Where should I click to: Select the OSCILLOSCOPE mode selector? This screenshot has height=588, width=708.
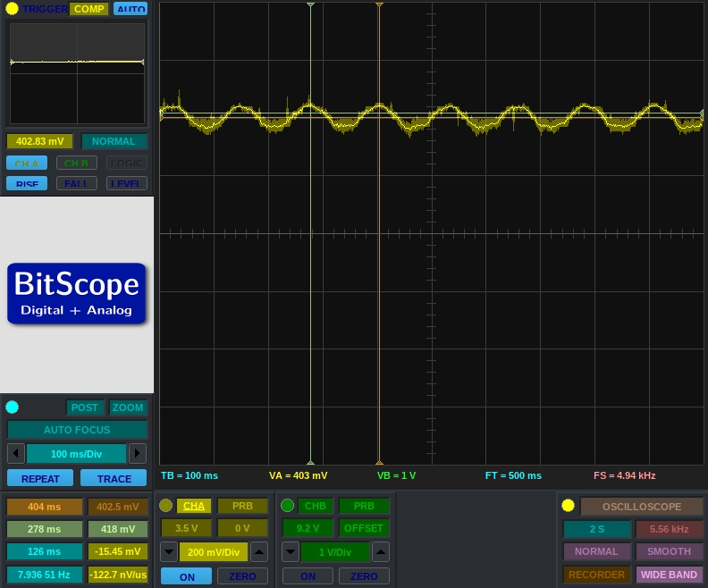641,507
